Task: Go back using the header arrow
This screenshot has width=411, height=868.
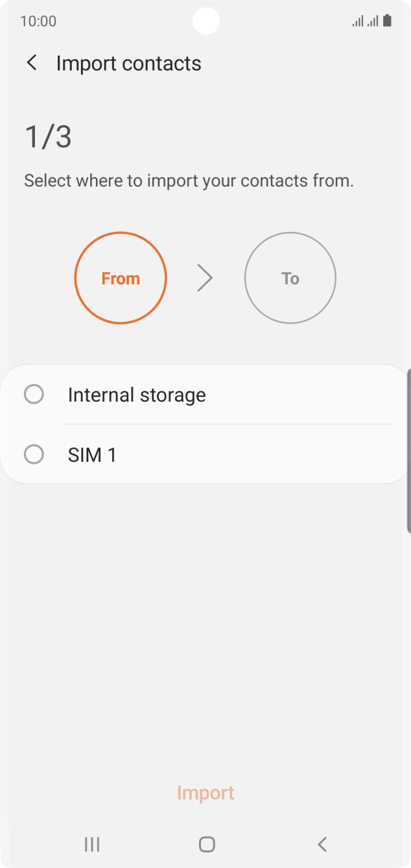Action: click(31, 63)
